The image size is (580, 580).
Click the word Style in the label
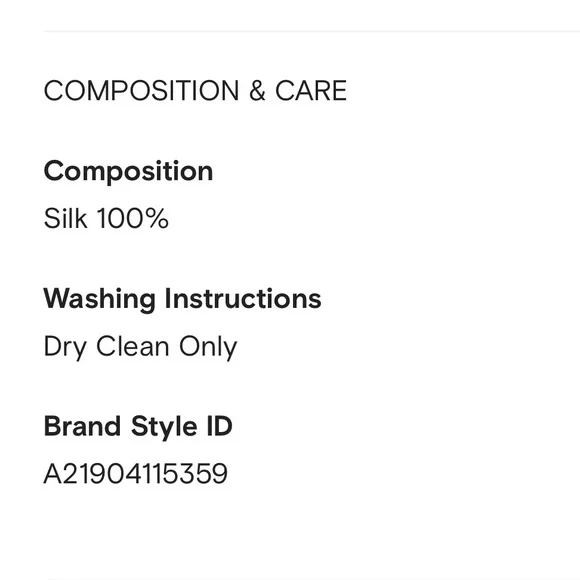pyautogui.click(x=164, y=427)
